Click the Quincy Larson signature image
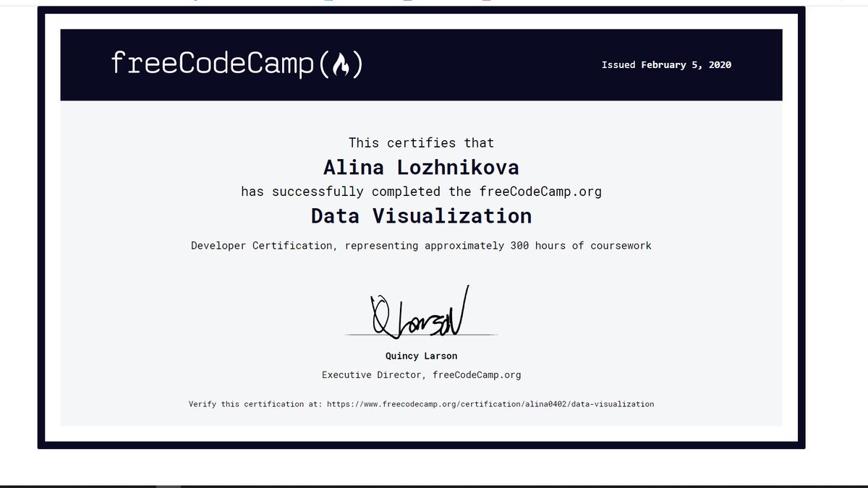The width and height of the screenshot is (868, 488). point(420,312)
